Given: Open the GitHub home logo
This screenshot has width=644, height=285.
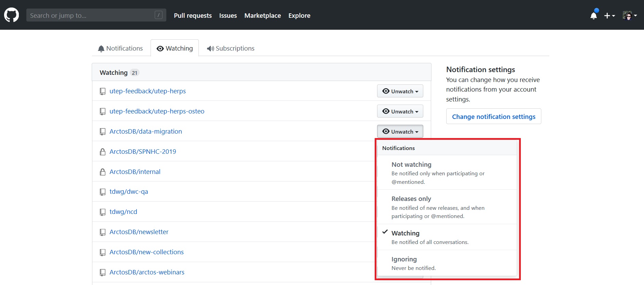Looking at the screenshot, I should pyautogui.click(x=11, y=15).
